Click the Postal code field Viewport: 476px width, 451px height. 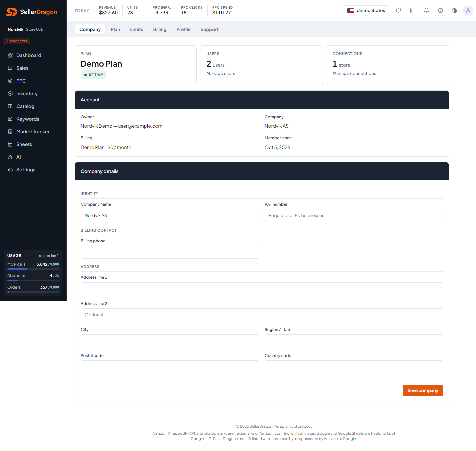click(170, 367)
